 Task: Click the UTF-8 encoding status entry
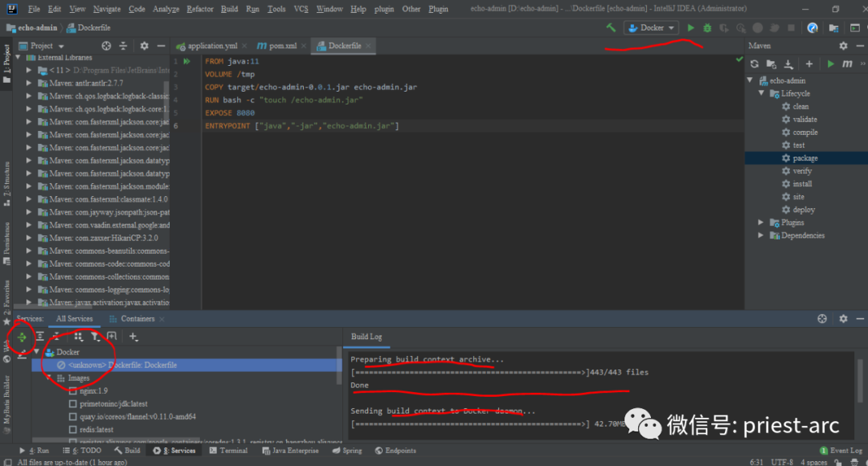[x=782, y=462]
